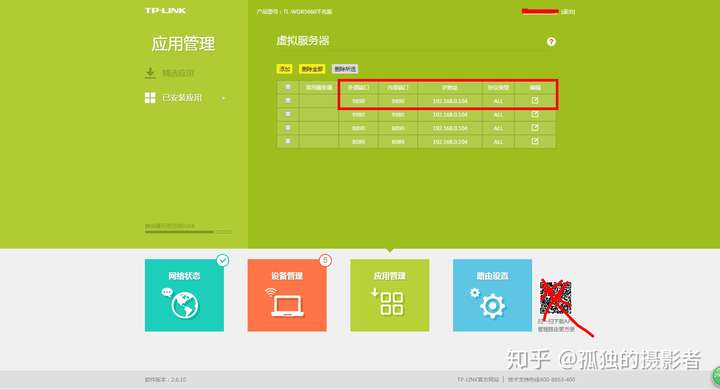Select 精选应用 in the sidebar

pyautogui.click(x=178, y=73)
